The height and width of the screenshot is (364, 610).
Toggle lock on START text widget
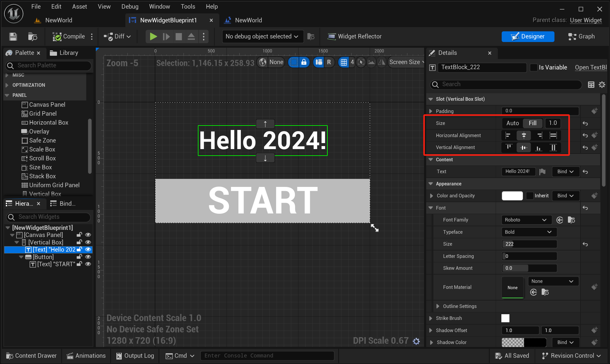point(79,264)
